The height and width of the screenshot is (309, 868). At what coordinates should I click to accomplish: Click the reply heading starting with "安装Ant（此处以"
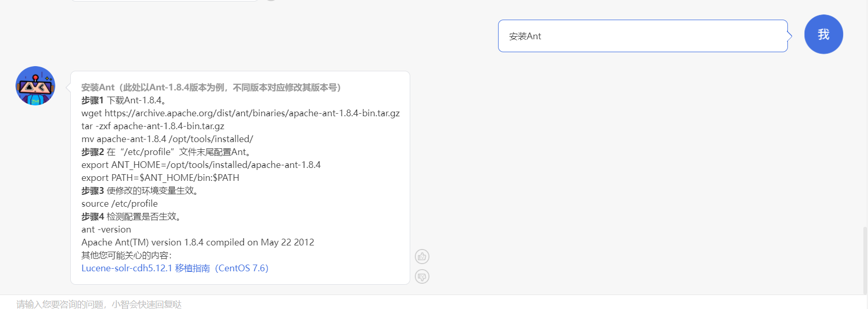click(x=211, y=87)
